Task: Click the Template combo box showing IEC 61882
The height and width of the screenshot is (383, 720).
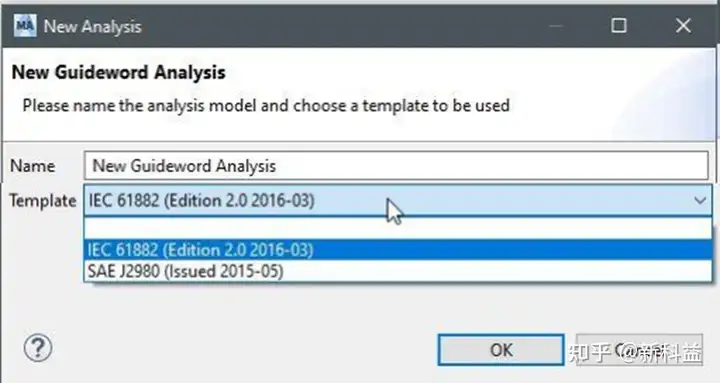Action: tap(398, 200)
